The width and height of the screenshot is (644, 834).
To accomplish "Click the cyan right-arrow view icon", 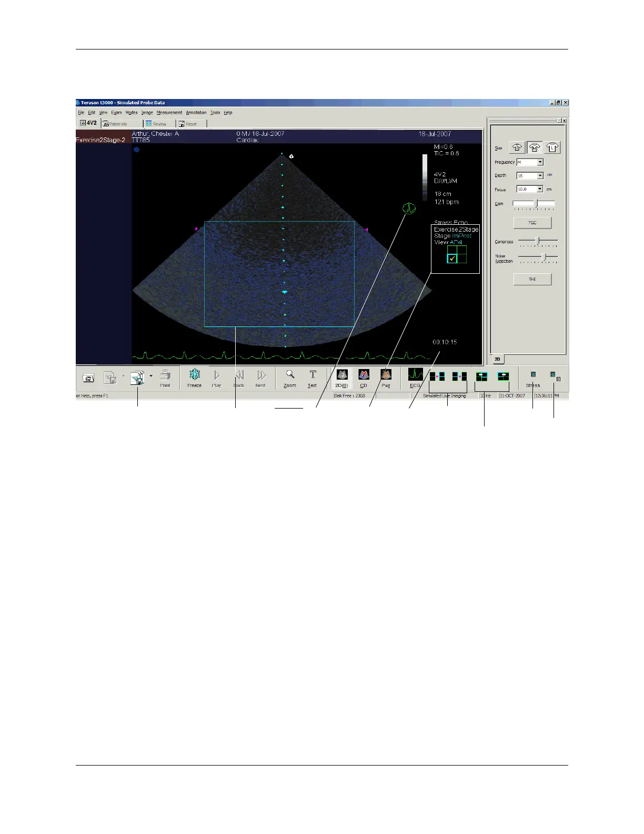I will point(504,376).
